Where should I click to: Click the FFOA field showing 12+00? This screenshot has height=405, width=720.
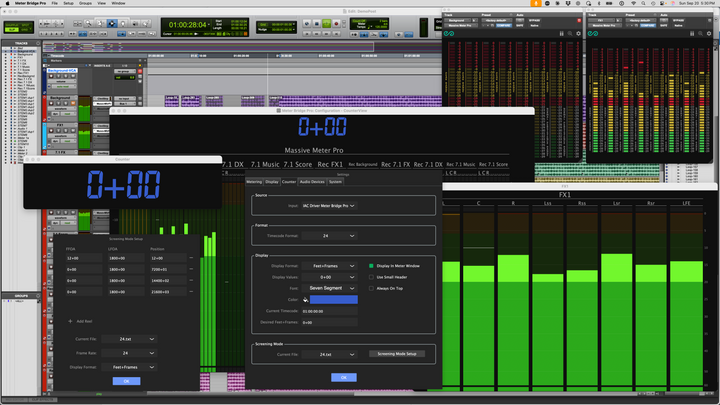point(84,258)
